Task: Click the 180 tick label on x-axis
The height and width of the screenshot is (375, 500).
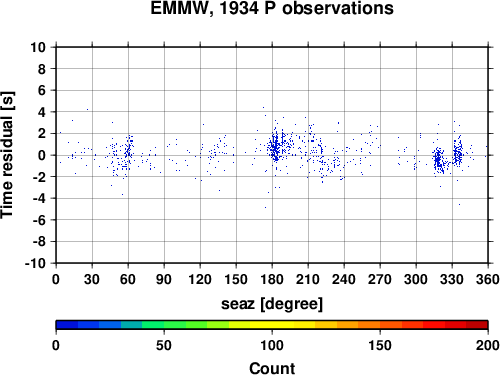Action: tap(272, 279)
